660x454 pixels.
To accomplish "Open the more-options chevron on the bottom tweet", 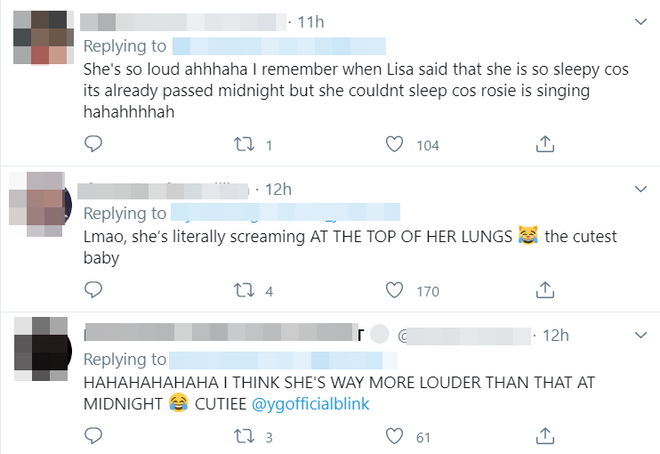I will click(641, 335).
